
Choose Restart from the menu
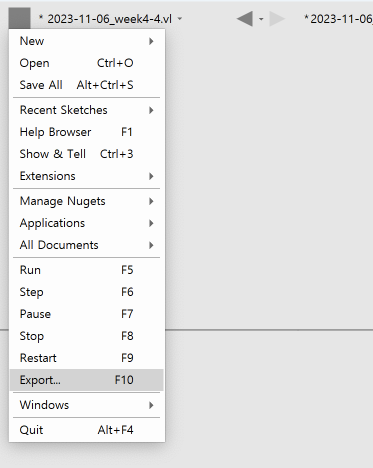[x=87, y=358]
